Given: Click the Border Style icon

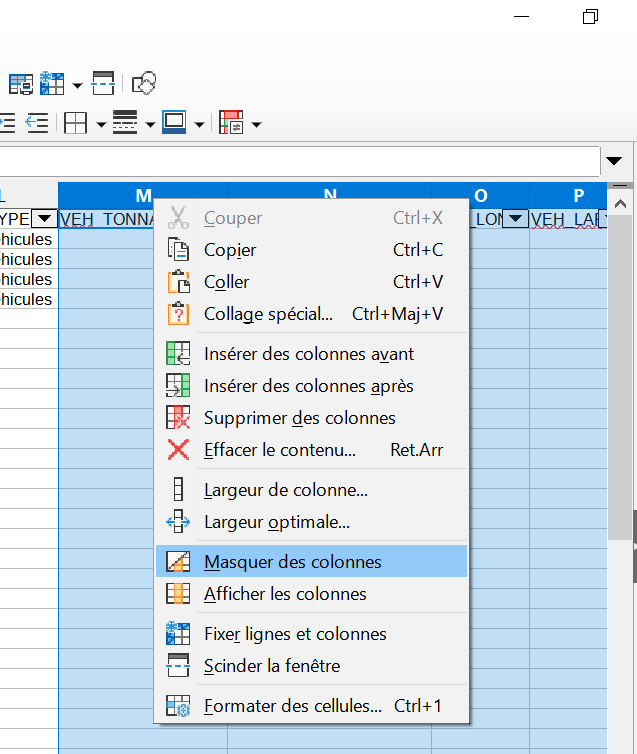Looking at the screenshot, I should [x=125, y=124].
